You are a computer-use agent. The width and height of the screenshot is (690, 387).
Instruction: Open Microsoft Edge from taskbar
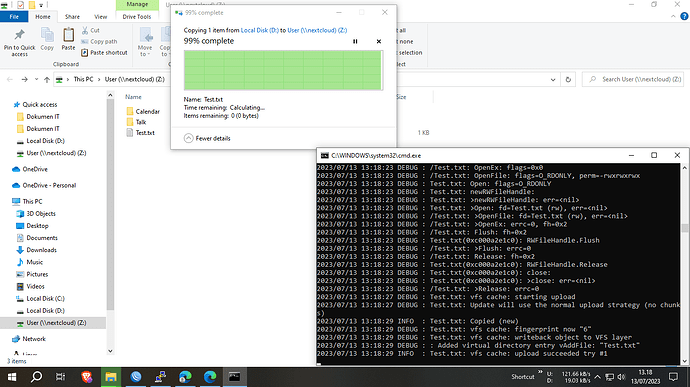[210, 377]
